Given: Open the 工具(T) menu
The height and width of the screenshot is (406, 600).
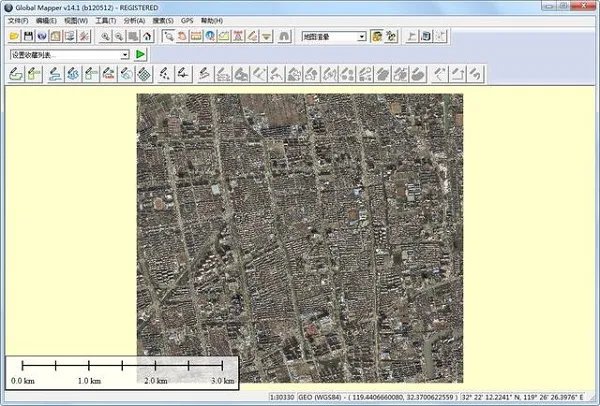Looking at the screenshot, I should pos(105,20).
